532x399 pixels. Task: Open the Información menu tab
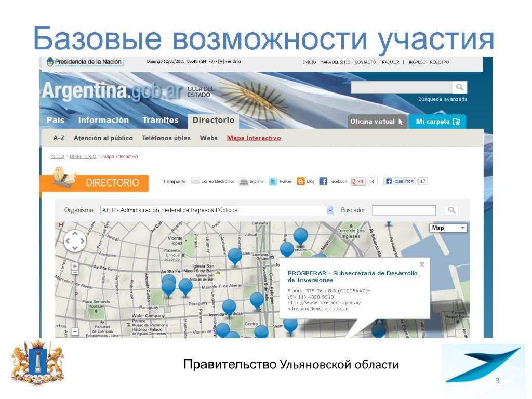pyautogui.click(x=103, y=120)
